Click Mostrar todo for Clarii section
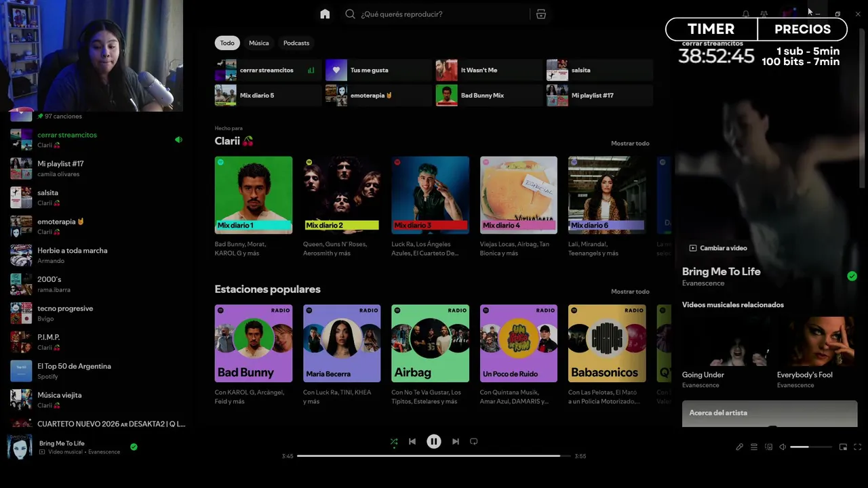The width and height of the screenshot is (868, 488). click(630, 143)
